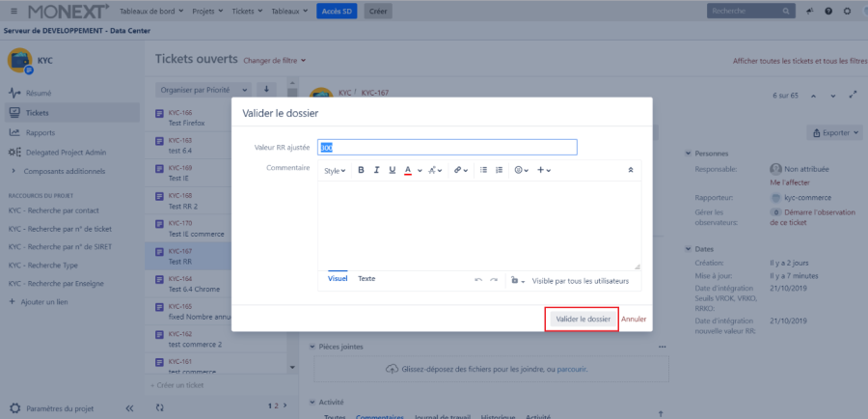
Task: Collapse the editor toolbar with double chevron
Action: click(x=631, y=170)
